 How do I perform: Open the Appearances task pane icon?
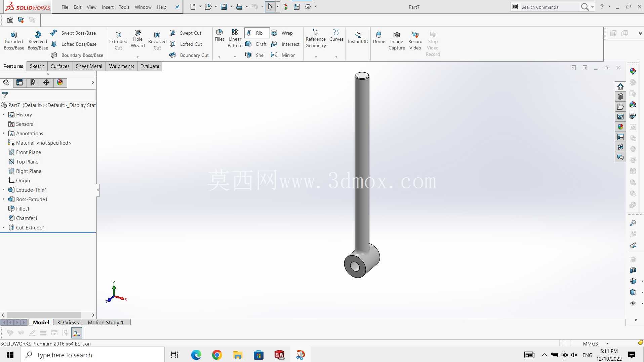[620, 127]
